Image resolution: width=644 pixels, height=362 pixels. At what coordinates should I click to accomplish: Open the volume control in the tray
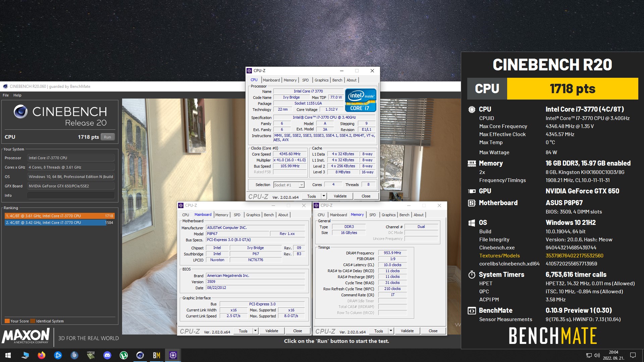[x=597, y=355]
